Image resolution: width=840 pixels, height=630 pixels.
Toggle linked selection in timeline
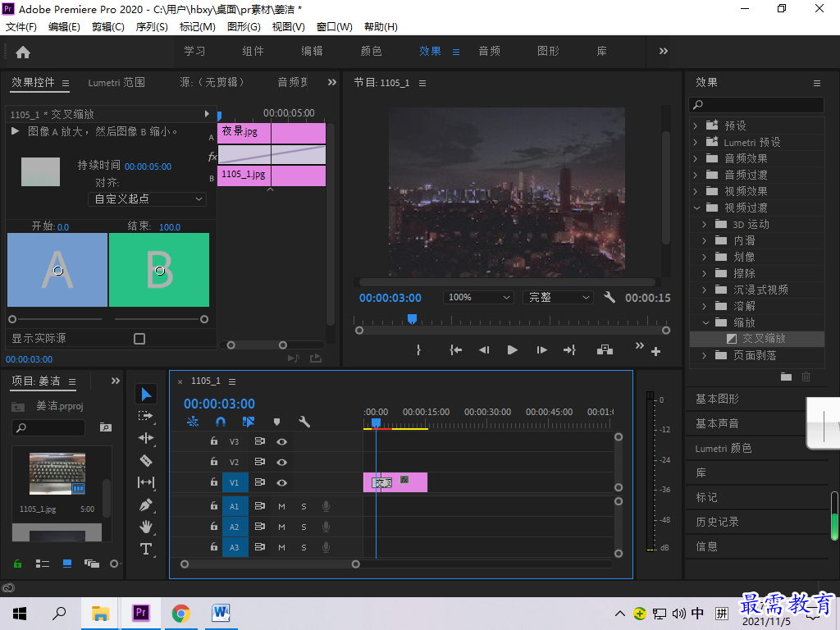click(248, 422)
